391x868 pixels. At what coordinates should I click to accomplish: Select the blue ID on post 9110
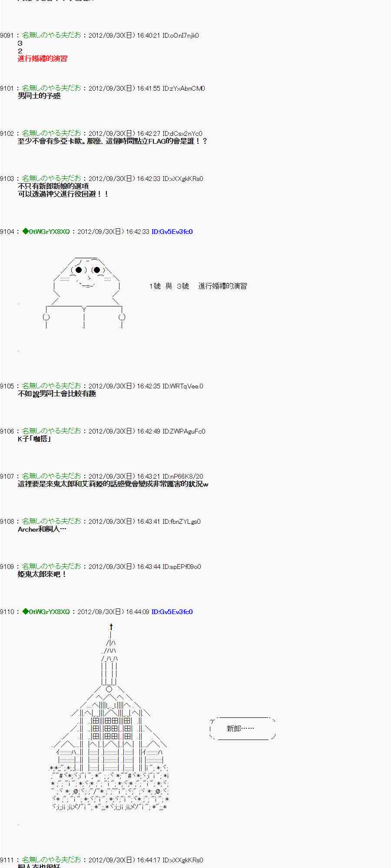click(x=172, y=612)
